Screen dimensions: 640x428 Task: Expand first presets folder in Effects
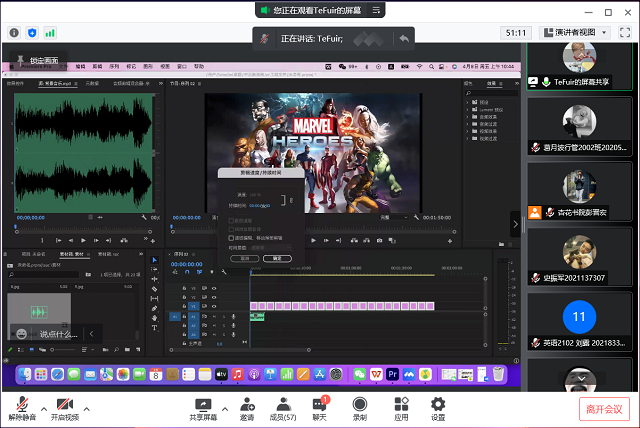point(467,102)
